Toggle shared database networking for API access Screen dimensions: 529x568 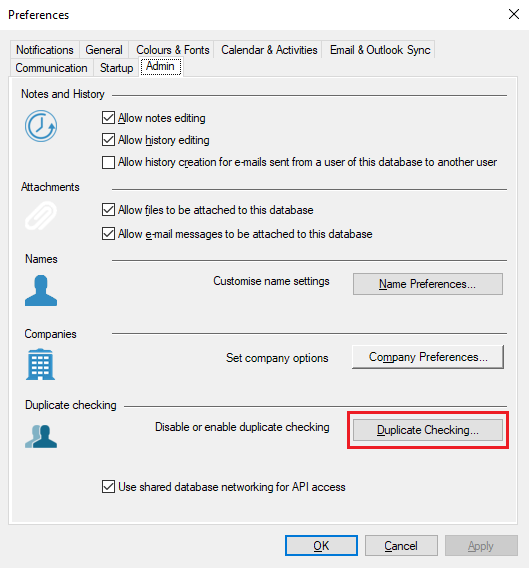click(108, 486)
